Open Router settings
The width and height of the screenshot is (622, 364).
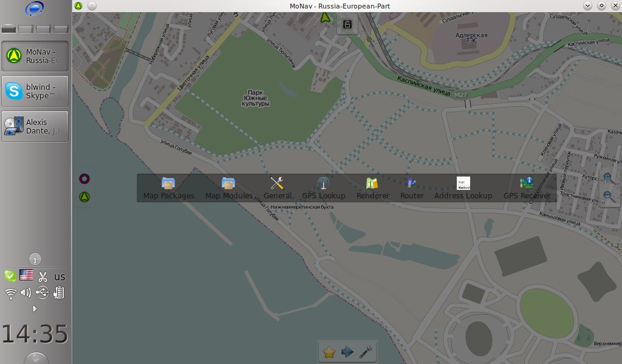click(x=412, y=188)
